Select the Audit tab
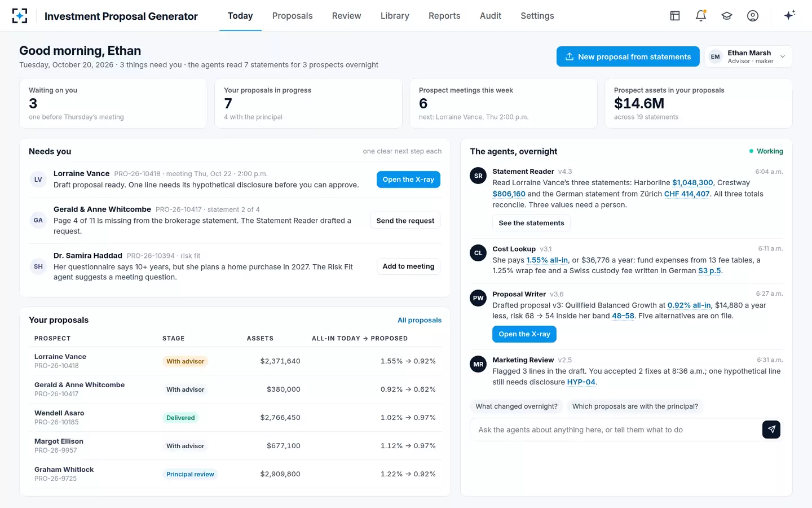 [x=491, y=16]
